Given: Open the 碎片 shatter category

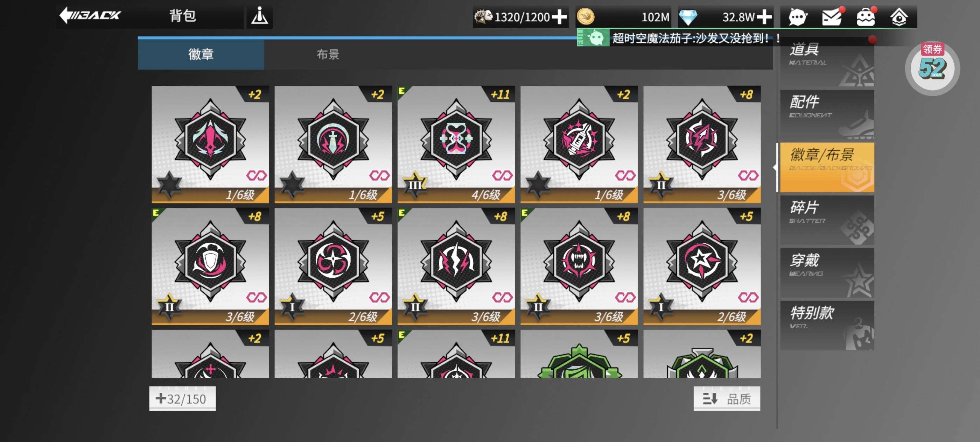Looking at the screenshot, I should pos(827,220).
